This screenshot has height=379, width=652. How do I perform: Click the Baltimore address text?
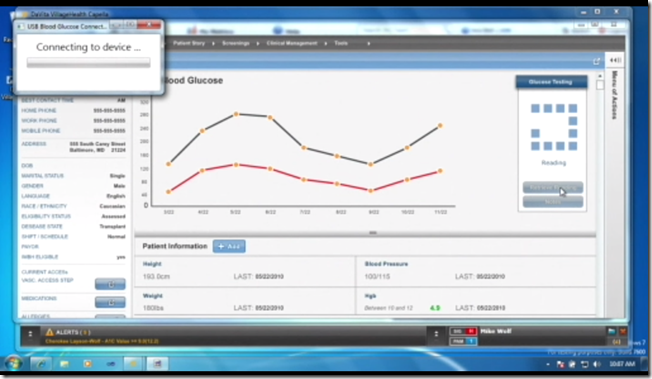click(x=97, y=147)
